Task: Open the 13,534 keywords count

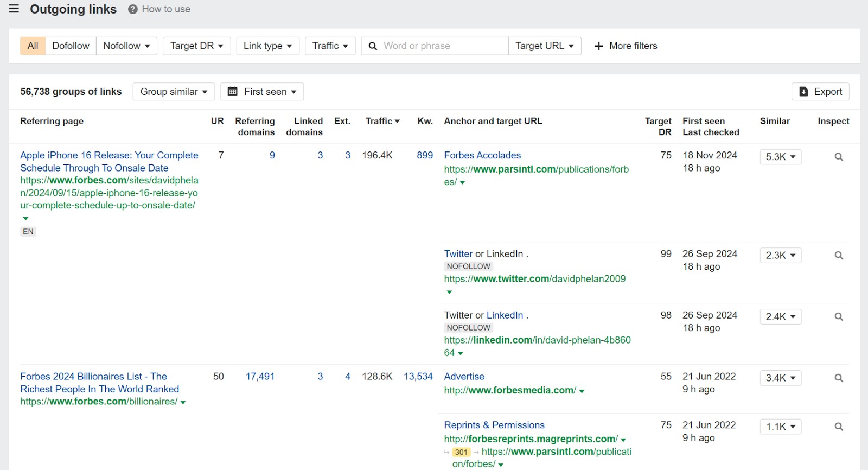Action: point(418,377)
